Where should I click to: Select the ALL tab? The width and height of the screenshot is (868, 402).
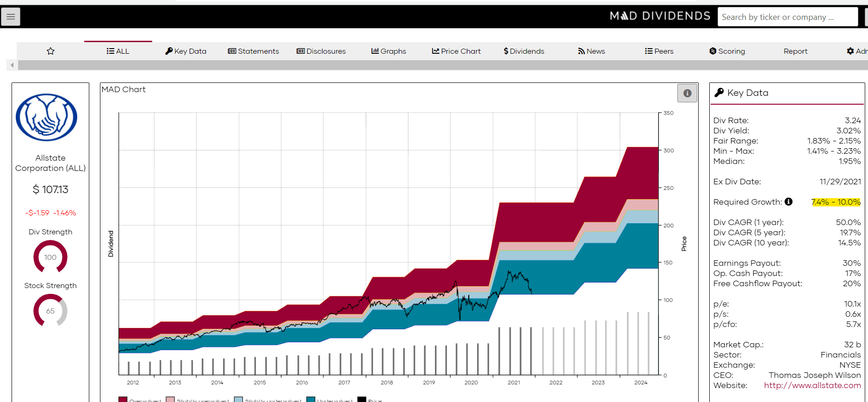pos(118,51)
